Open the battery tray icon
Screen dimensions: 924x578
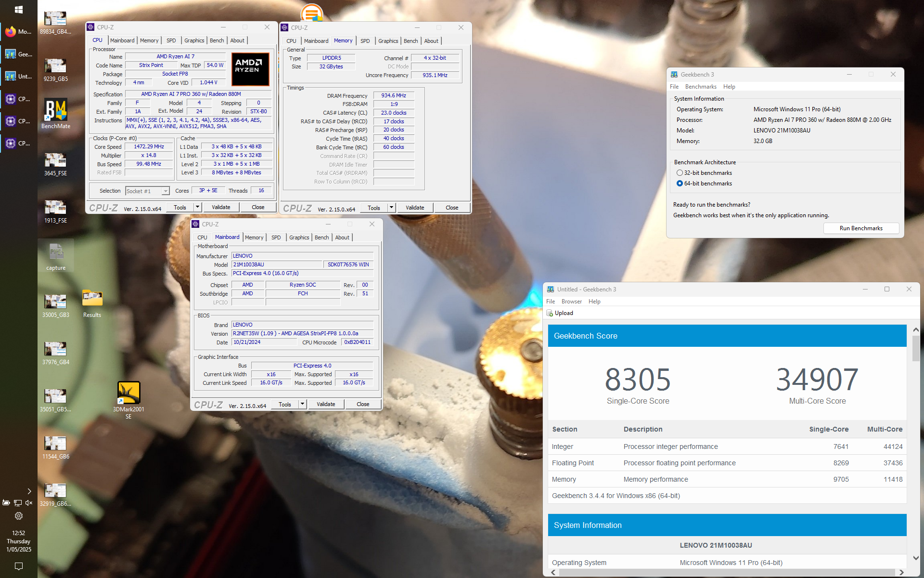[x=6, y=503]
